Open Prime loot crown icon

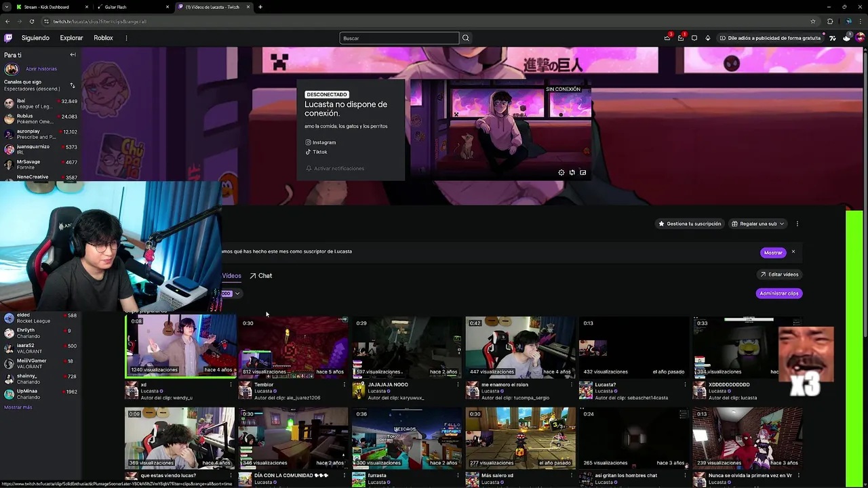[x=667, y=38]
